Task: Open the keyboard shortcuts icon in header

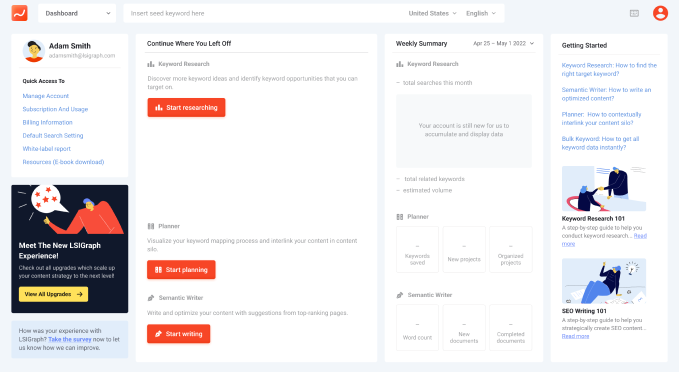Action: [634, 13]
